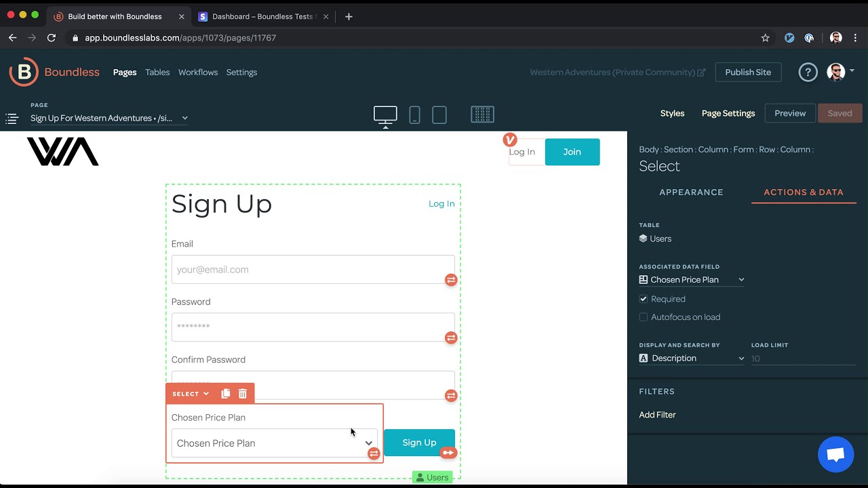Enable Autofocus on load checkbox
The height and width of the screenshot is (488, 868).
(x=644, y=317)
